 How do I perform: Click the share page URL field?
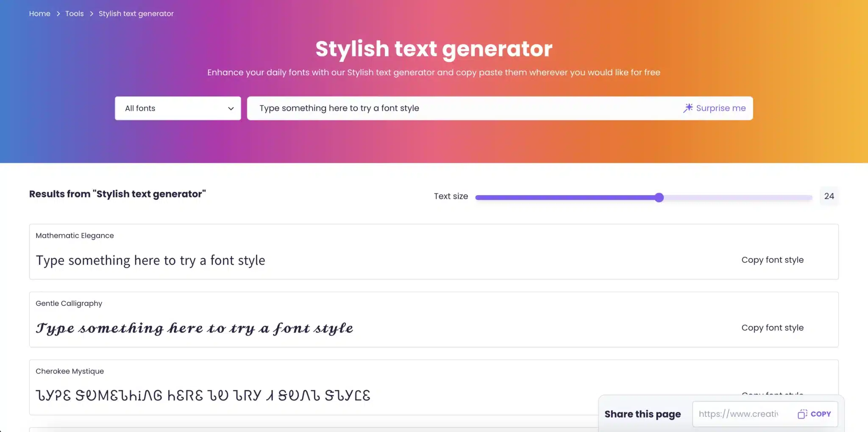pos(743,414)
